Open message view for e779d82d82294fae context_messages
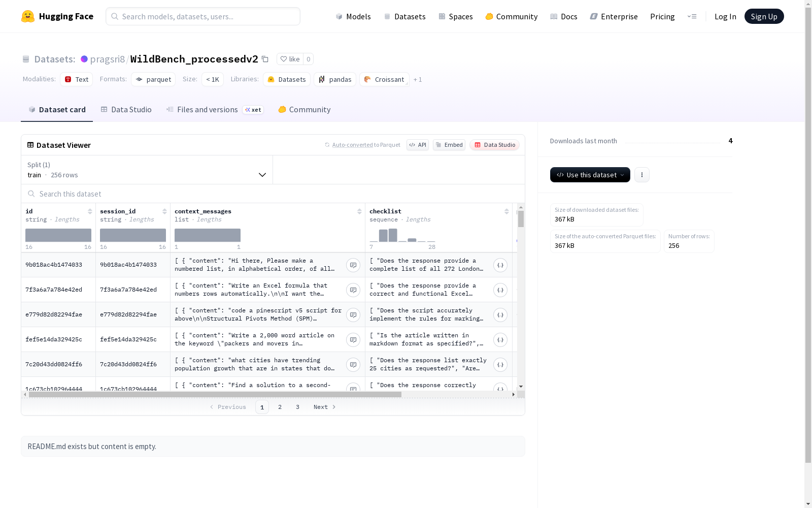Viewport: 812px width, 508px height. pos(353,315)
